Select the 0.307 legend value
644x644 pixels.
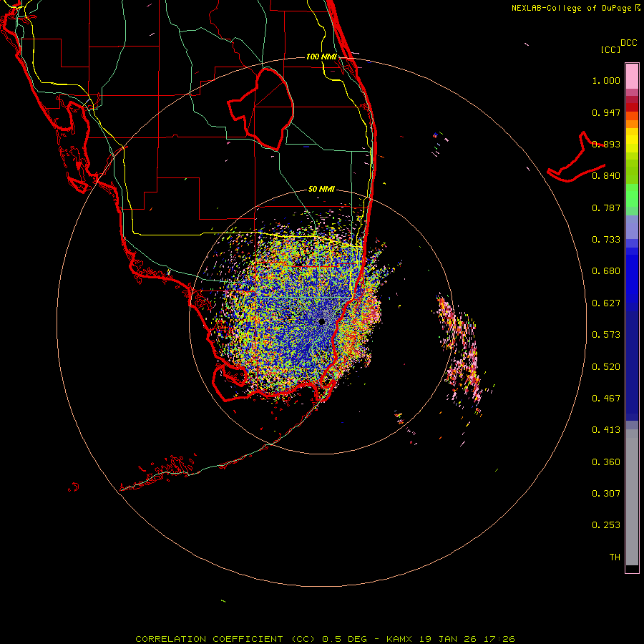(x=606, y=494)
